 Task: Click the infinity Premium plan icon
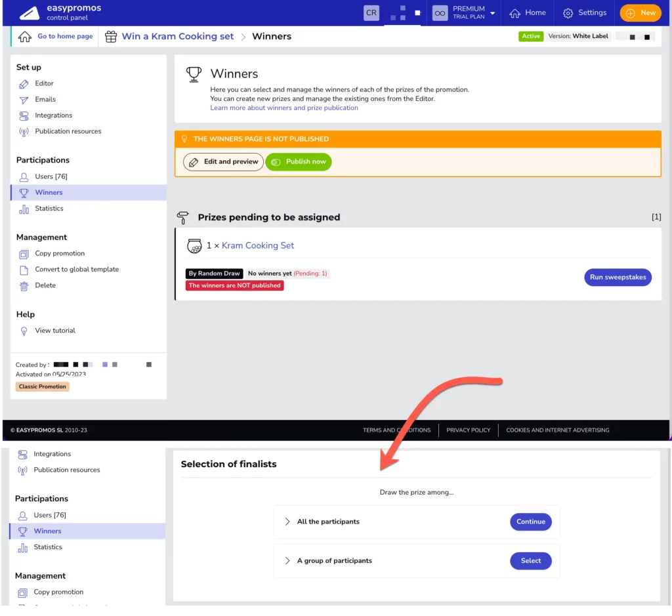pyautogui.click(x=440, y=13)
